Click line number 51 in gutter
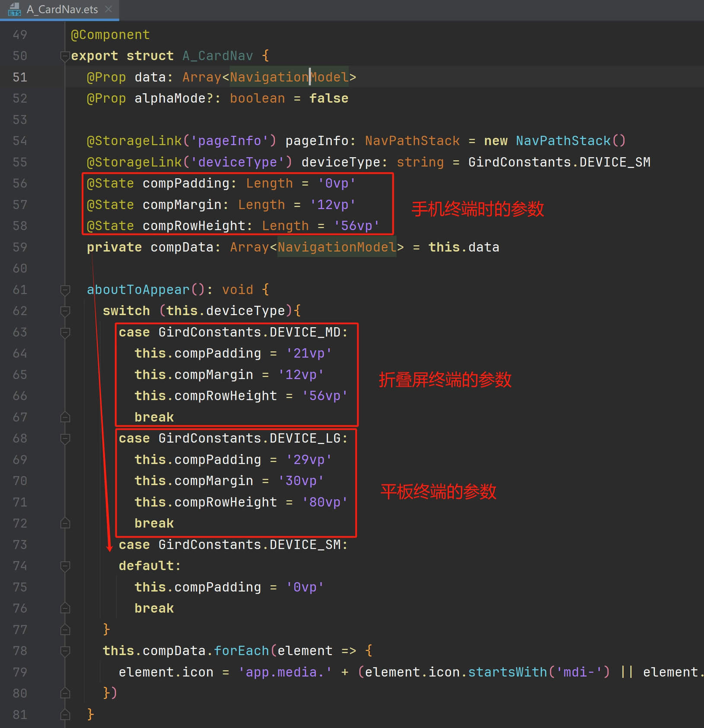Image resolution: width=704 pixels, height=728 pixels. [20, 77]
